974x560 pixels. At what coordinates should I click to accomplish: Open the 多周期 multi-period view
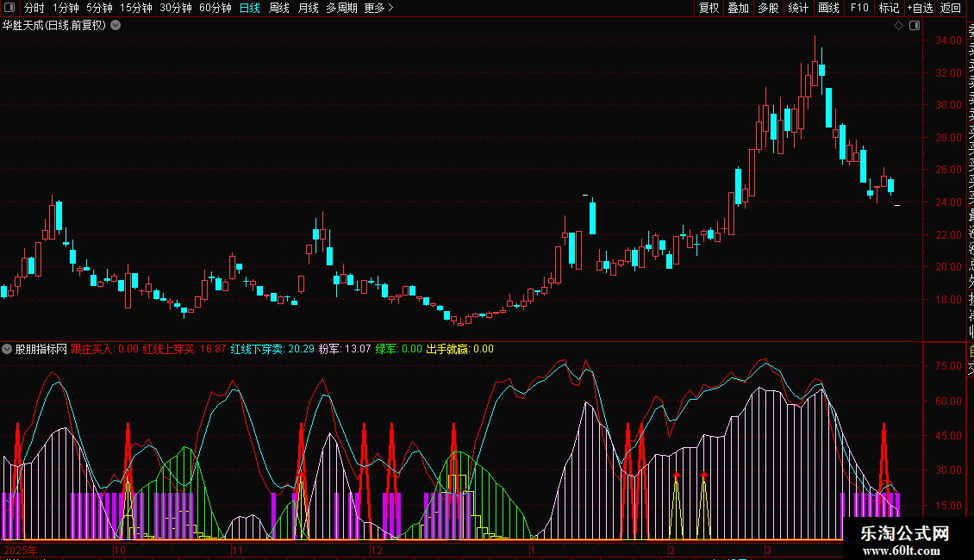click(341, 8)
